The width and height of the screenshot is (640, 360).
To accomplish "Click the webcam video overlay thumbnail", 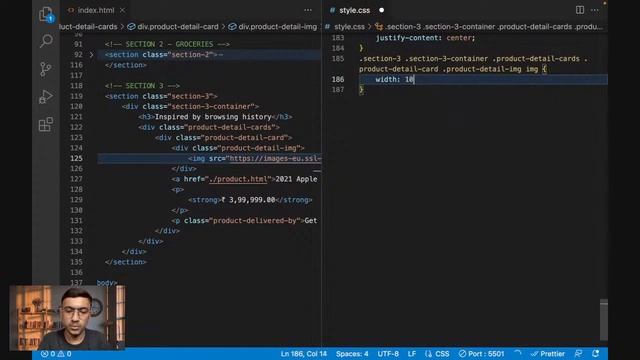I will [67, 318].
